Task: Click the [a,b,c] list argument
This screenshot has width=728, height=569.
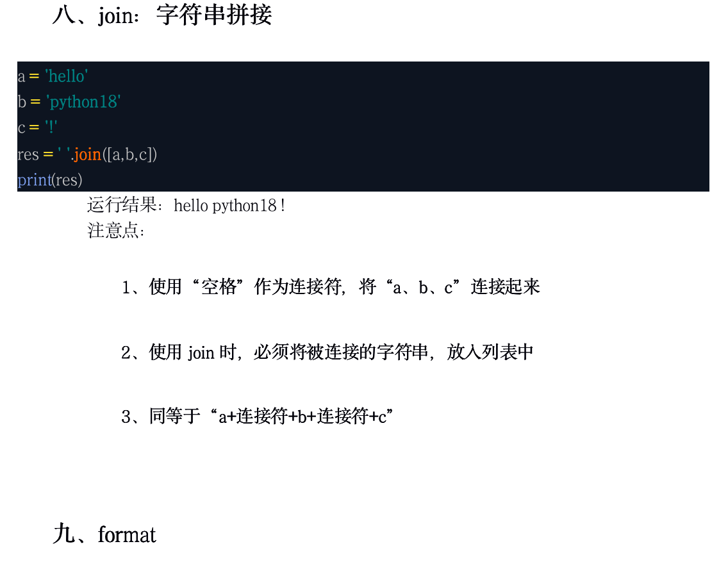Action: (130, 154)
